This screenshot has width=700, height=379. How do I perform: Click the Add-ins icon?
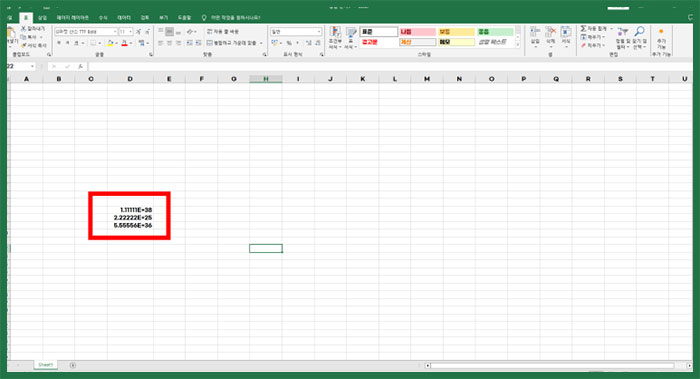661,32
